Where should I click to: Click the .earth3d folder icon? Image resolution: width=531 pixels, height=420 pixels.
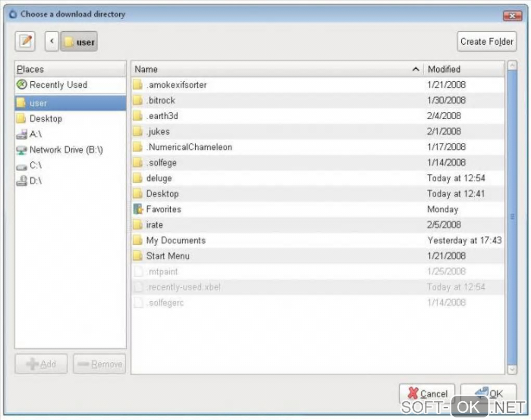point(137,116)
